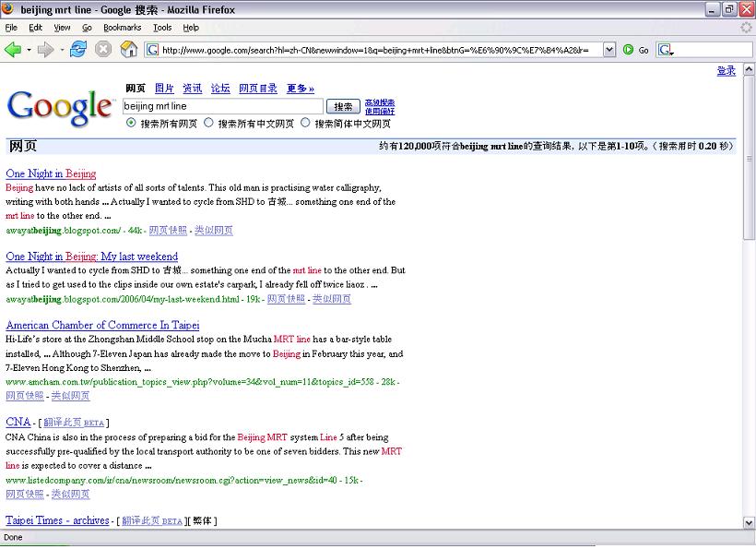Select 搜索简体中文网页 radio option

305,123
